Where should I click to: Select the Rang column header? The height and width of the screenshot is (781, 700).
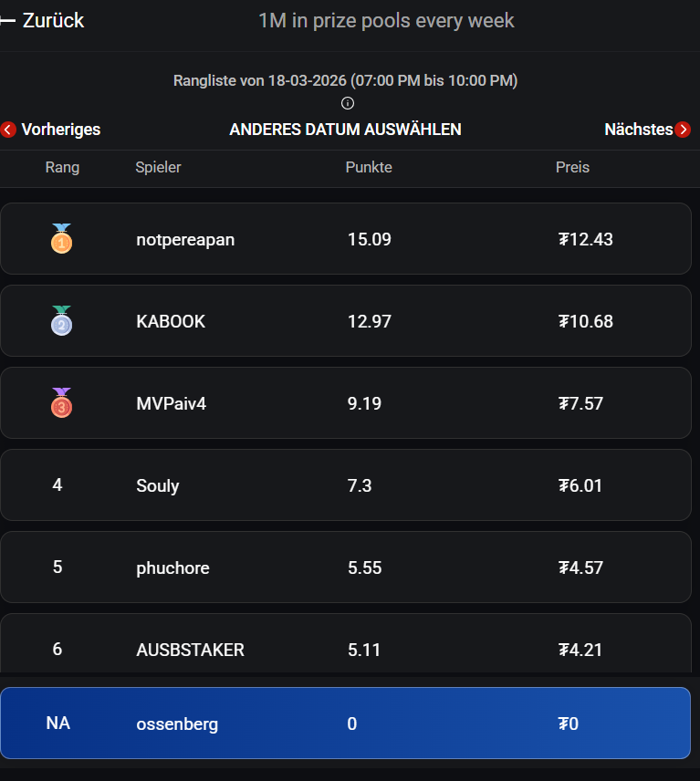tap(62, 167)
